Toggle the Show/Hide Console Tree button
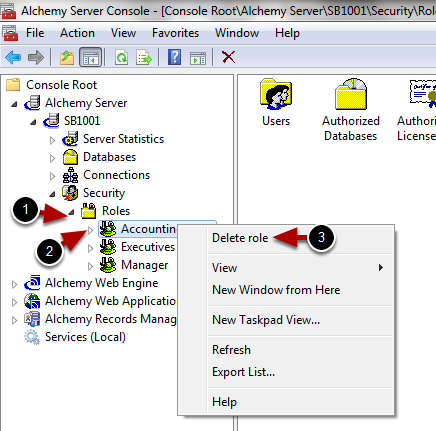The image size is (436, 431). pos(90,57)
